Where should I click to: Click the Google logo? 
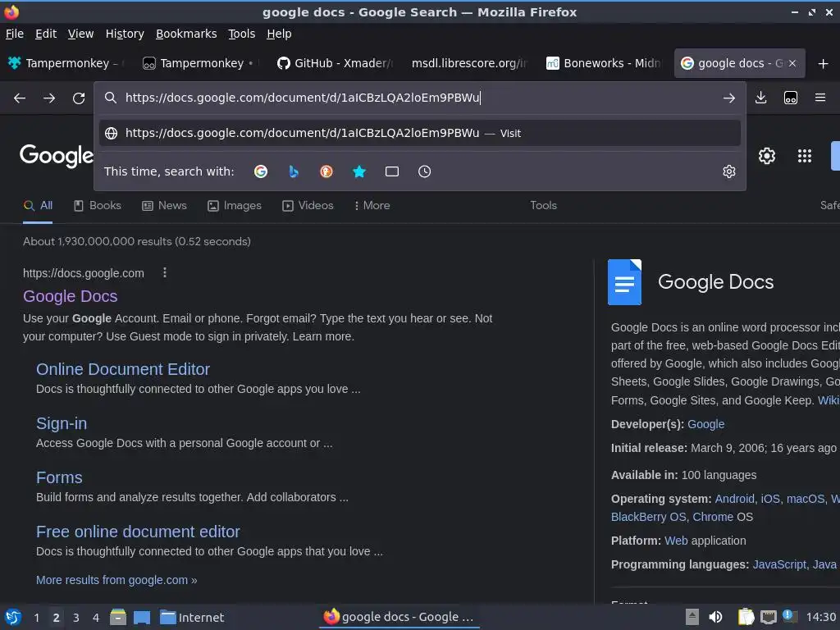pos(57,156)
